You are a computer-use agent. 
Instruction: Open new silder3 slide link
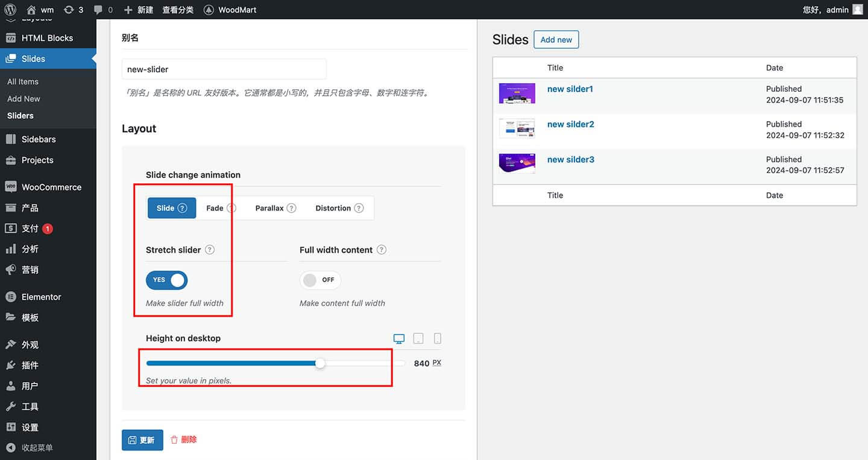point(571,160)
